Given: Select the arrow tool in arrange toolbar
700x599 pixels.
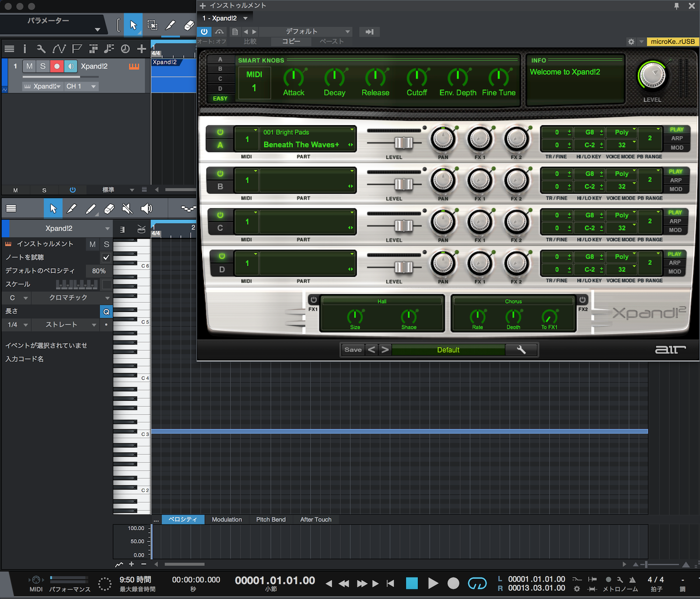Looking at the screenshot, I should [x=133, y=25].
